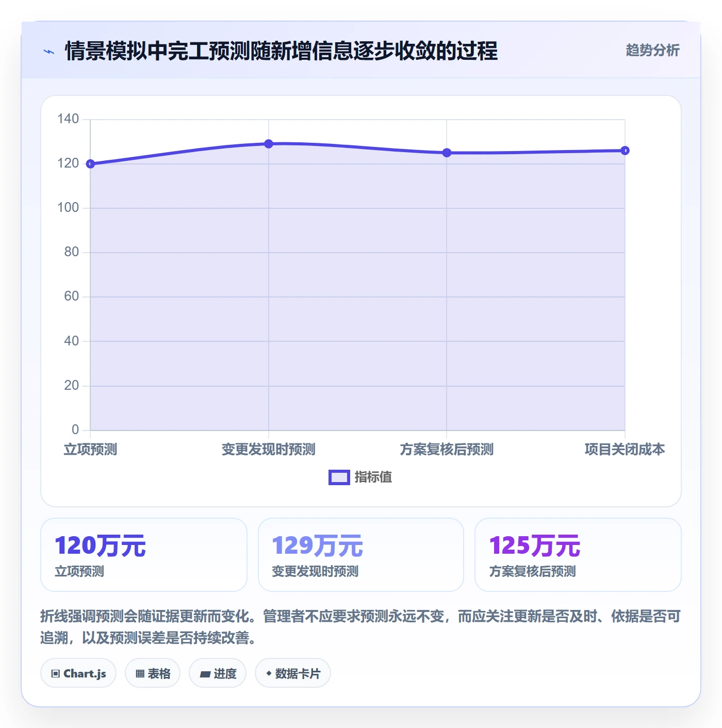Click the 变更发现时预测 x-axis label
Viewport: 722px width, 728px height.
tap(269, 450)
